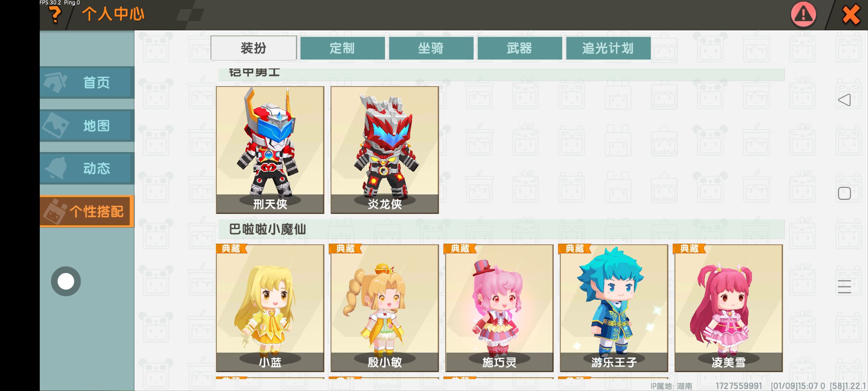
Task: Open 动态 in the sidebar
Action: pyautogui.click(x=87, y=168)
